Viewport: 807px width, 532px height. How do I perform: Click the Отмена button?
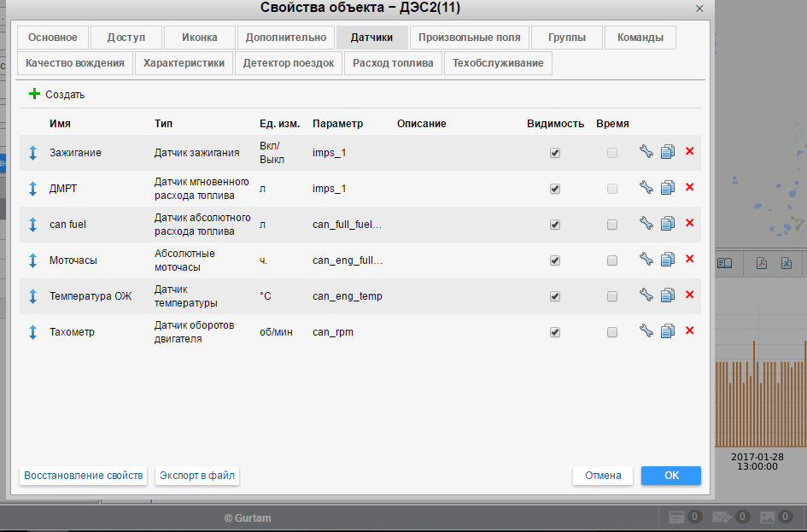(603, 476)
